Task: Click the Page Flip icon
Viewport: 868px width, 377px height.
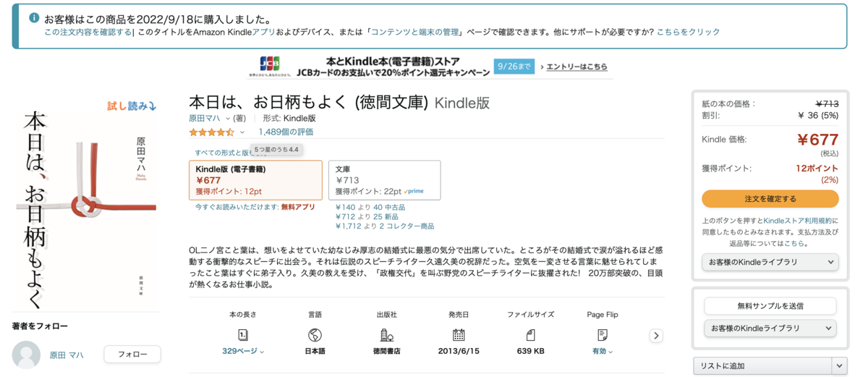Action: [x=603, y=335]
